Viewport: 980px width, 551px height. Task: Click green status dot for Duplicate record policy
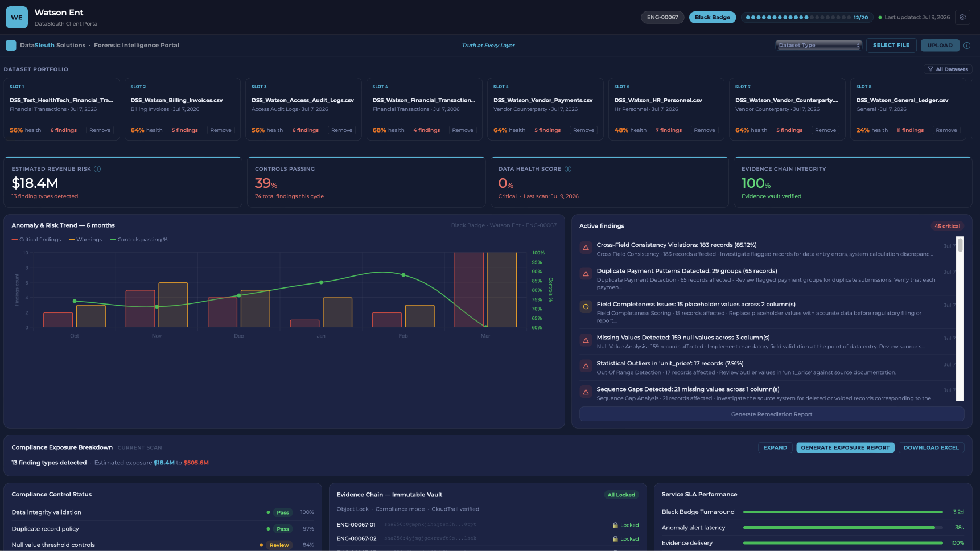(269, 529)
